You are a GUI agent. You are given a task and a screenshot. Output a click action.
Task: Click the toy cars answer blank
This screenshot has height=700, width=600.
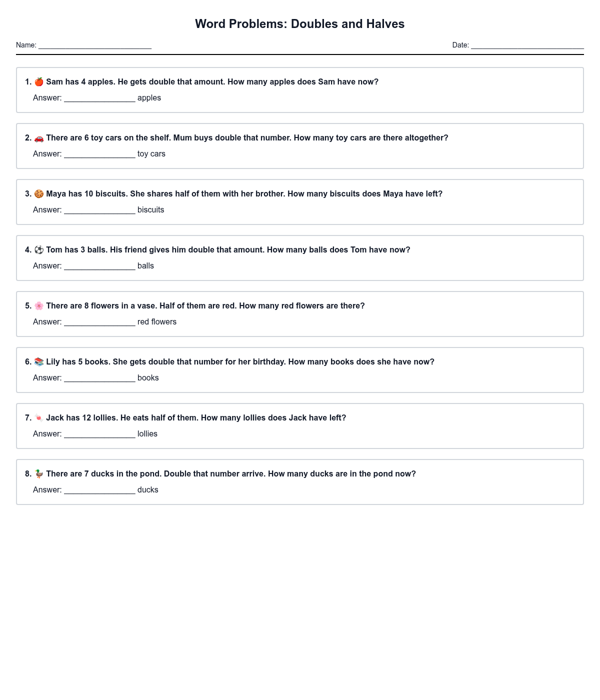(99, 154)
